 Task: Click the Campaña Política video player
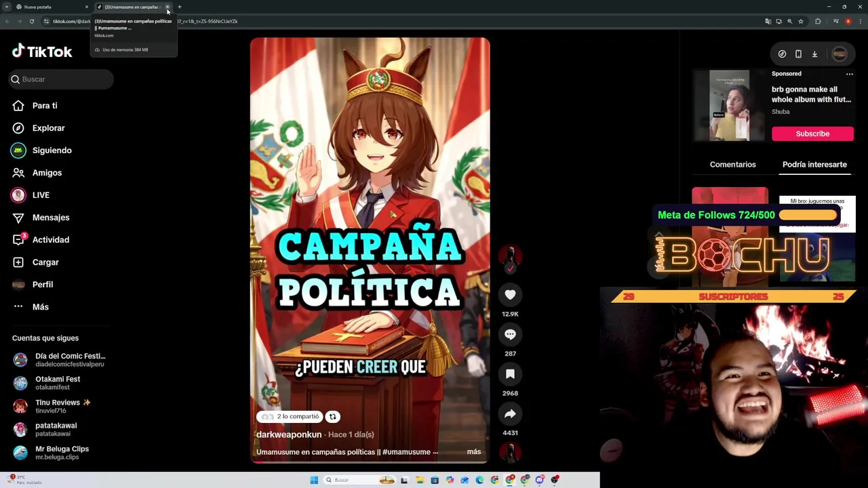pyautogui.click(x=370, y=250)
